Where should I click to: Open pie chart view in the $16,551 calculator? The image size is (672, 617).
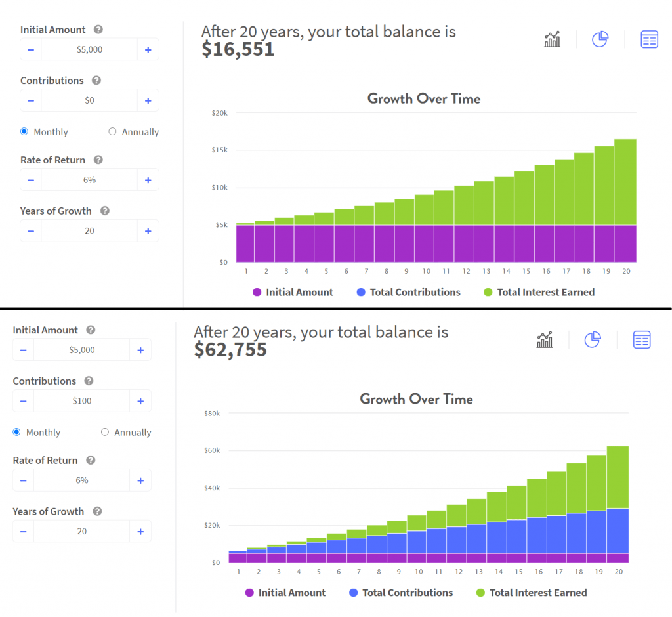(x=600, y=39)
